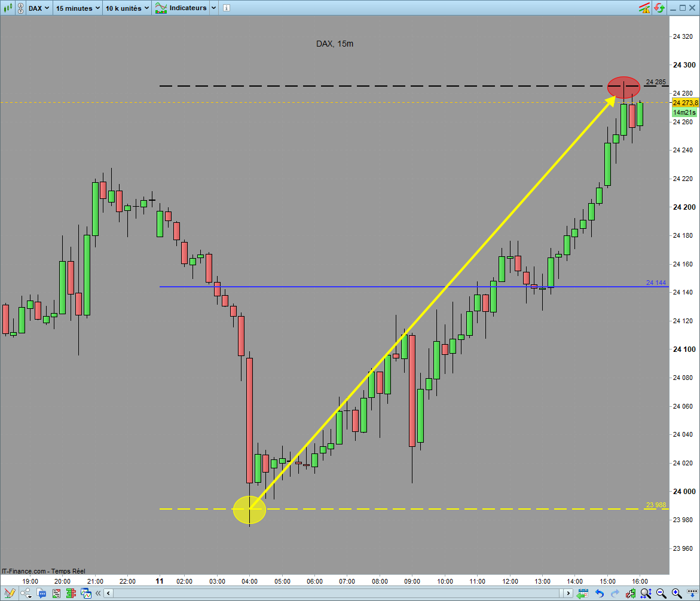Click the information 'i' icon
The width and height of the screenshot is (700, 601).
pyautogui.click(x=227, y=8)
